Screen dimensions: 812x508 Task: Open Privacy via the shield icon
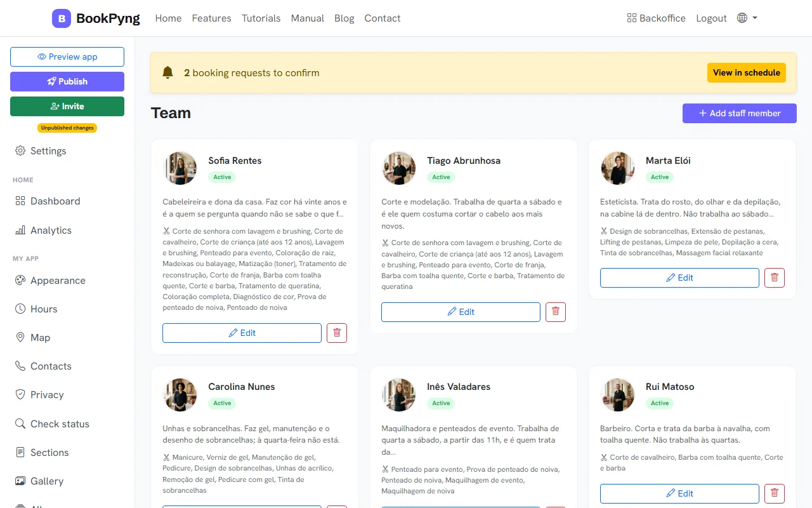[x=20, y=394]
